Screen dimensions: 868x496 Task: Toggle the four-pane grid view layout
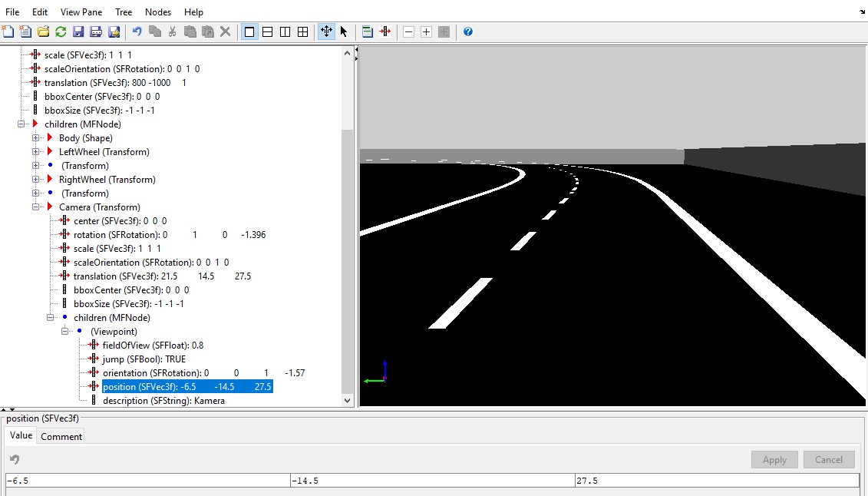(x=303, y=31)
